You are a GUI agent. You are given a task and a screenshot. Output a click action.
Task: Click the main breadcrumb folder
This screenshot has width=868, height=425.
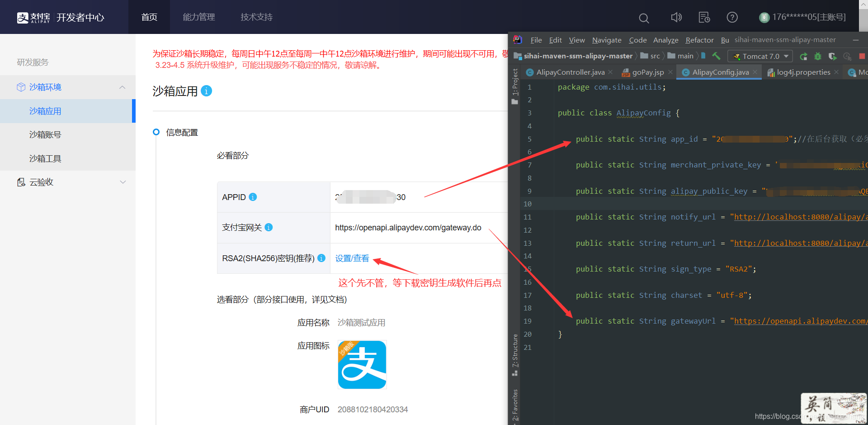pyautogui.click(x=680, y=56)
